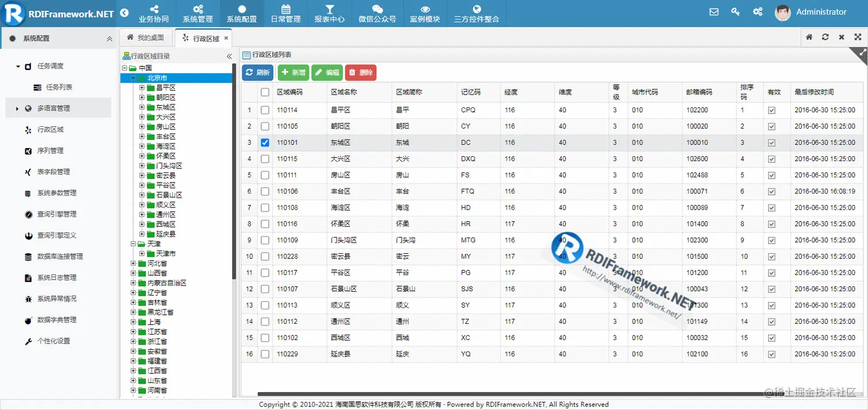Close the 行政区域 tab
The image size is (868, 410).
[x=226, y=38]
